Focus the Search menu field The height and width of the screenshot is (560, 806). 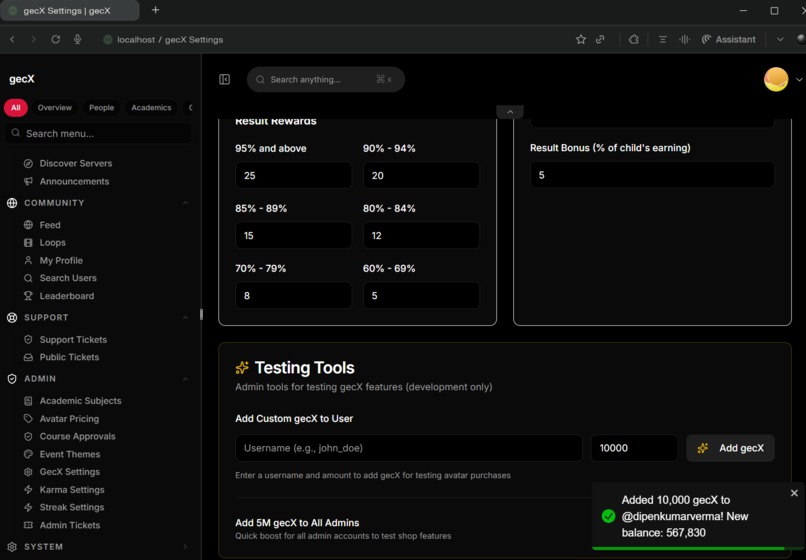coord(98,133)
